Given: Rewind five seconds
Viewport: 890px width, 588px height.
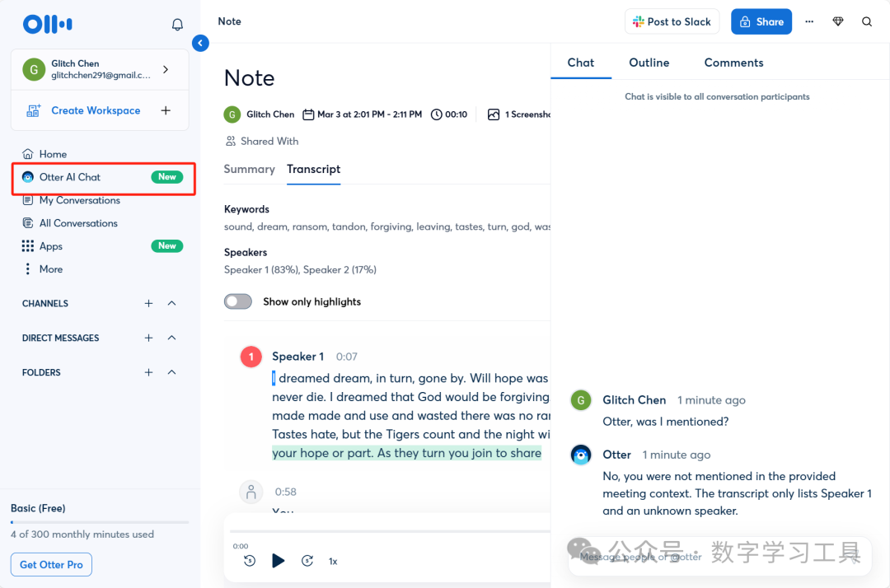Looking at the screenshot, I should (x=250, y=561).
